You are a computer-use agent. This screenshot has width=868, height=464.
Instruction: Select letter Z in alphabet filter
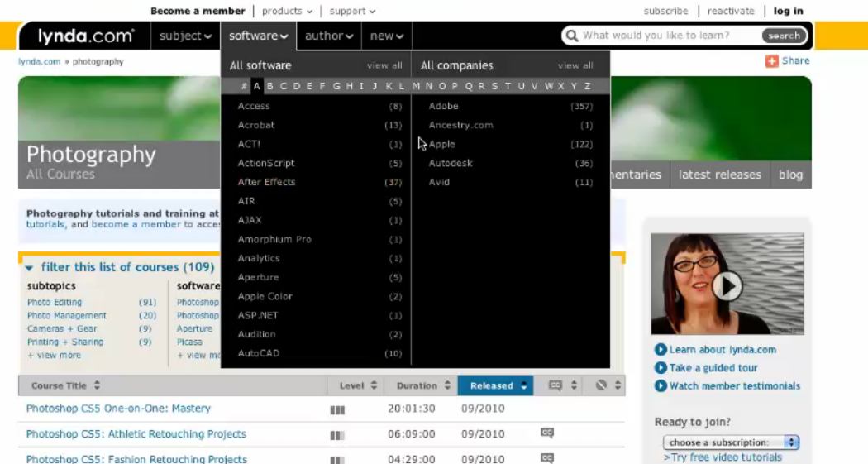(x=587, y=86)
